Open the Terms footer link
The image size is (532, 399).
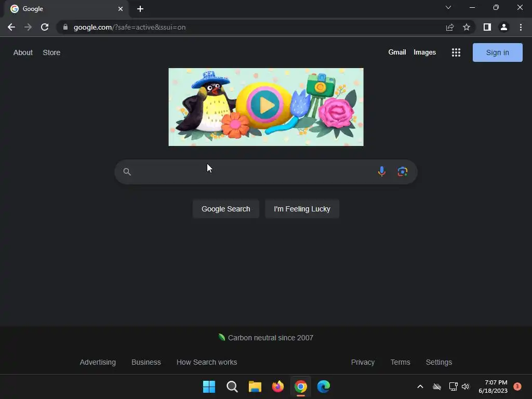pyautogui.click(x=401, y=362)
